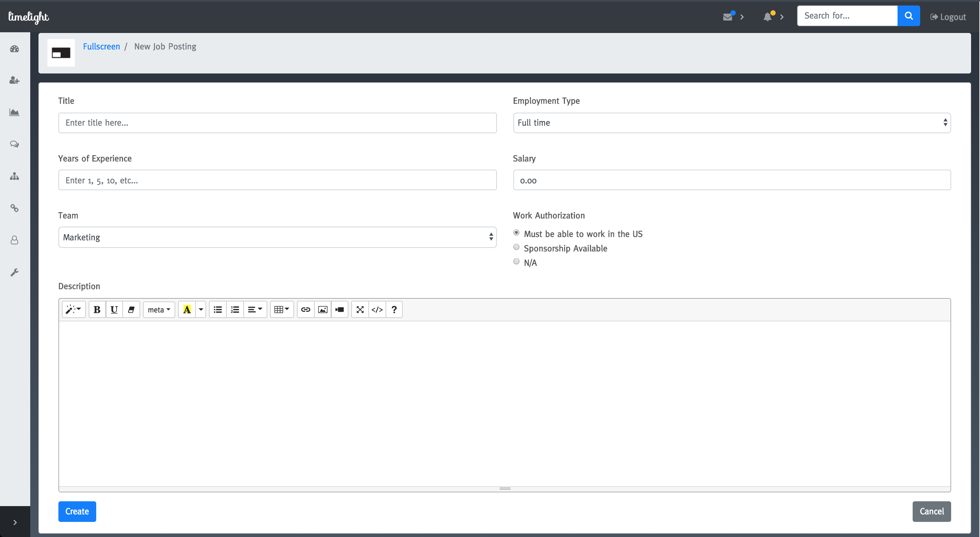Toggle bold formatting in editor
Screen dimensions: 980x537
pos(97,309)
